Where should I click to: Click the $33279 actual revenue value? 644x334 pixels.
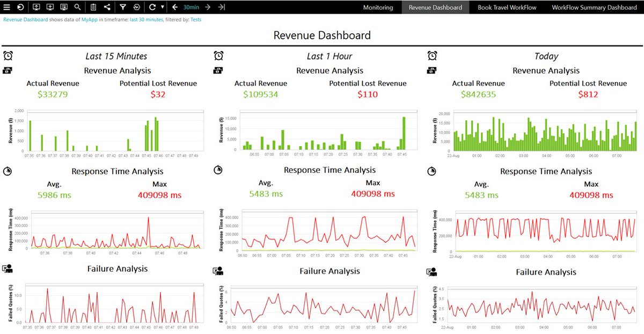(x=53, y=95)
